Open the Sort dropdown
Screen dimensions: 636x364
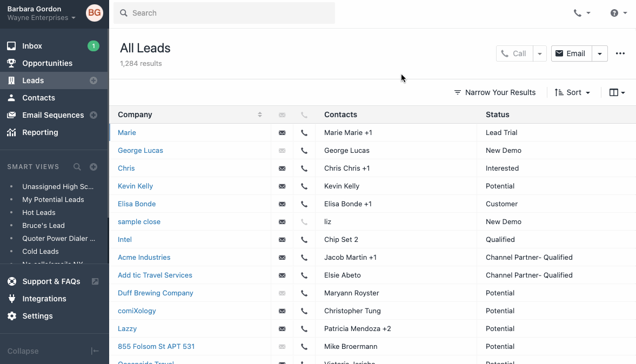coord(572,92)
